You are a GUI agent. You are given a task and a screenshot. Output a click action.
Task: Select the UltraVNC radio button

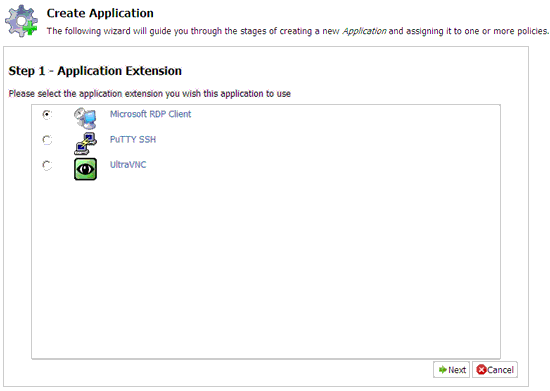[47, 165]
